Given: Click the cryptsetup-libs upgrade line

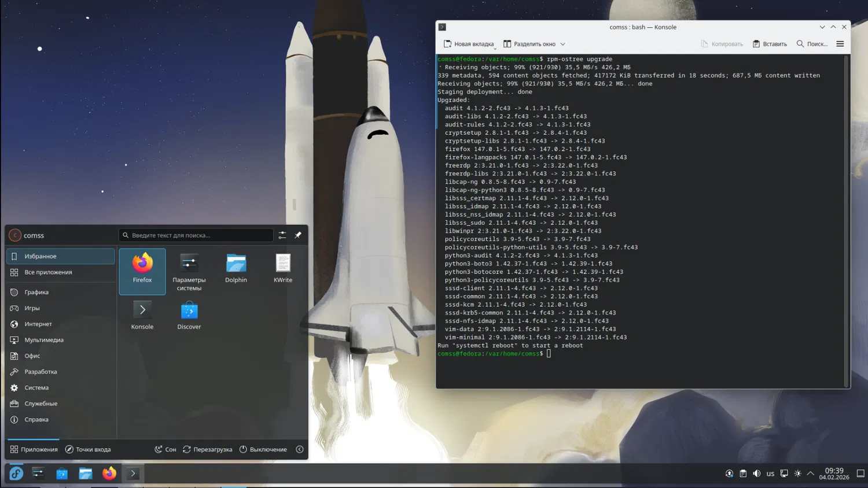Looking at the screenshot, I should coord(525,141).
